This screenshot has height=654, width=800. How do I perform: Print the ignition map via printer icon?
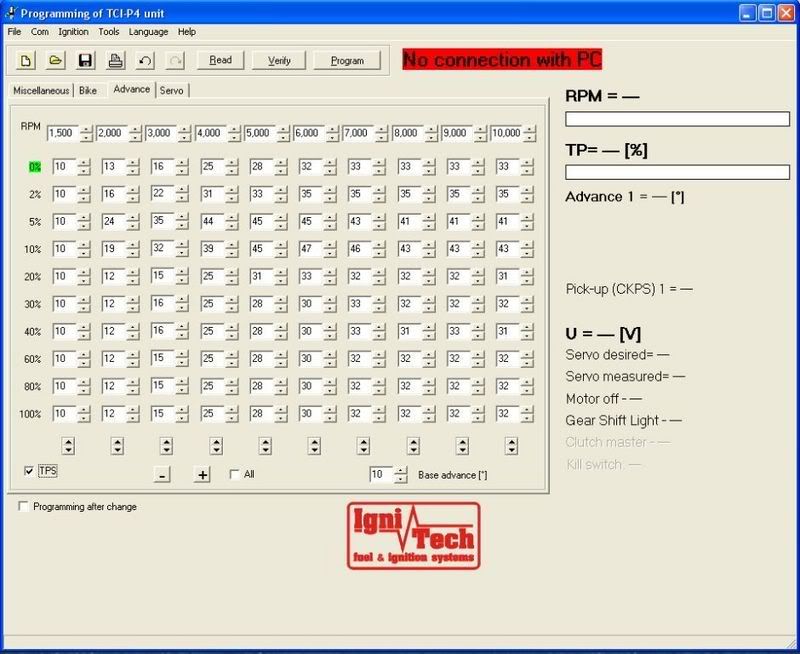115,61
